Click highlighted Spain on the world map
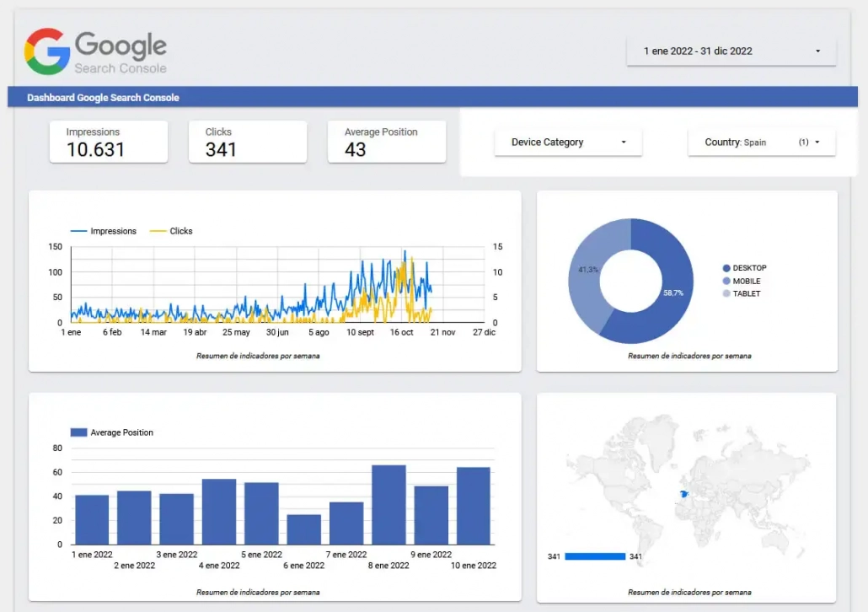 684,494
